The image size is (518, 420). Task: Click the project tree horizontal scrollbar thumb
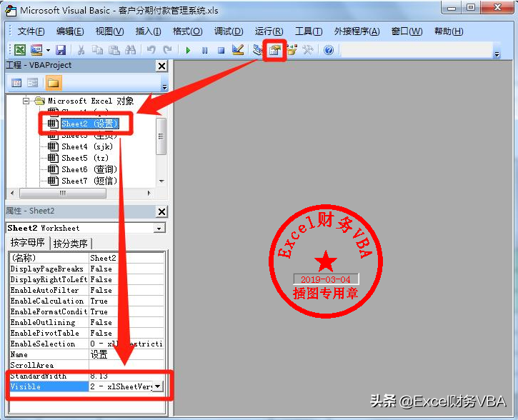63,193
